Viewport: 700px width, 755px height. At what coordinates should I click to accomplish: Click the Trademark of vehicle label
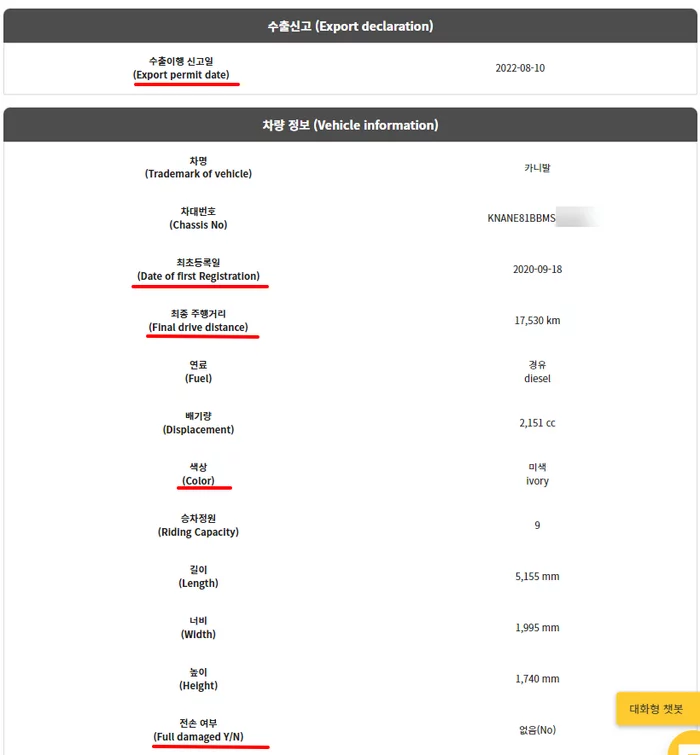(x=198, y=173)
